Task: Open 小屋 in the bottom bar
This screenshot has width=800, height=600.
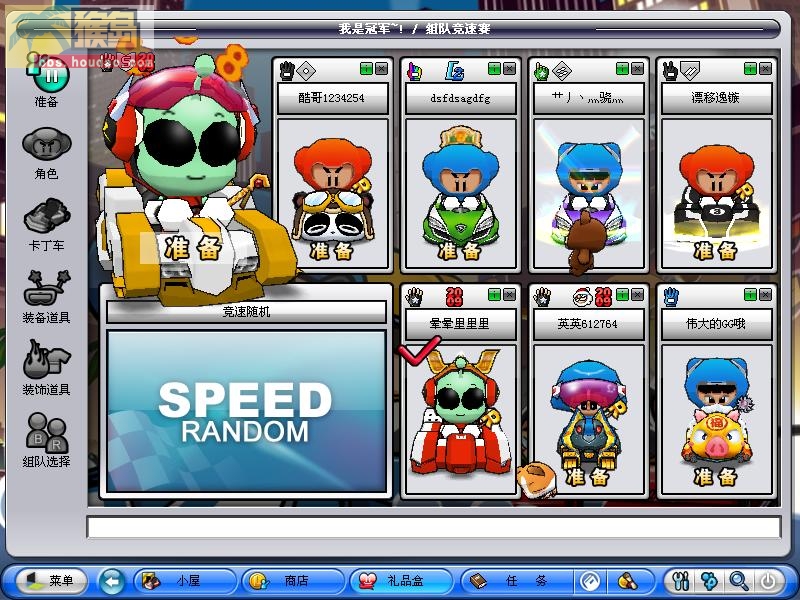Action: click(185, 581)
